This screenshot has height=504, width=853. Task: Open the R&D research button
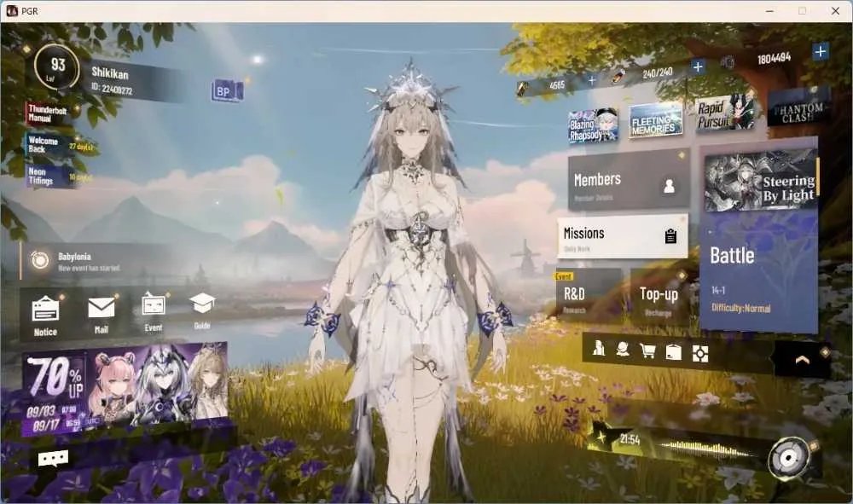coord(588,296)
